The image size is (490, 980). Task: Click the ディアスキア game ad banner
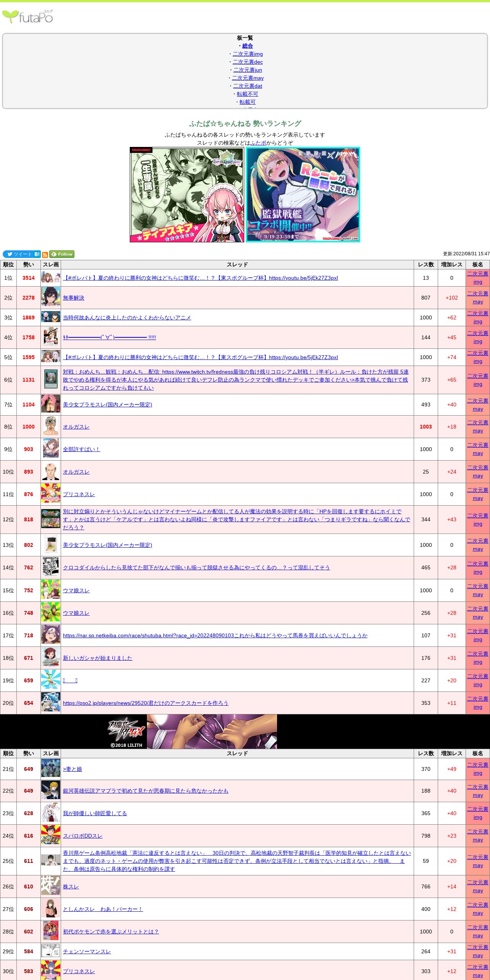[x=187, y=195]
